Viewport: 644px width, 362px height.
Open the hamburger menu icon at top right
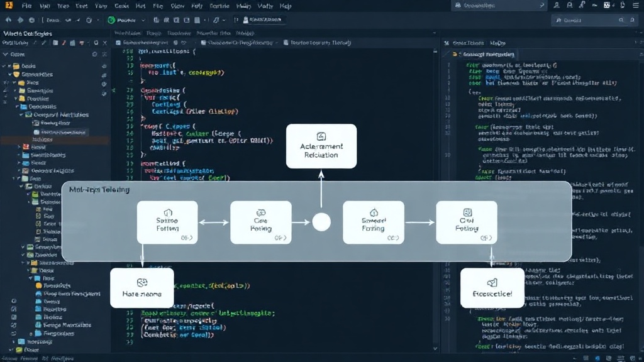coord(635,5)
